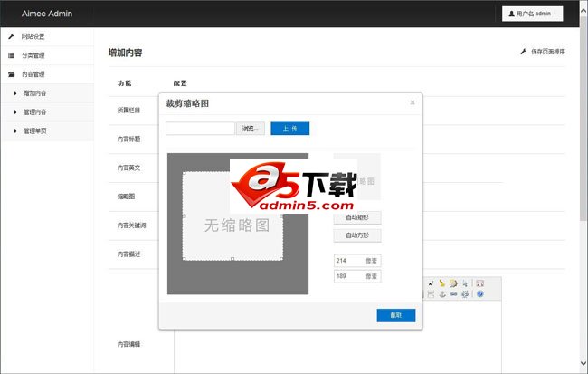Click the 自动方形 button

click(x=357, y=235)
